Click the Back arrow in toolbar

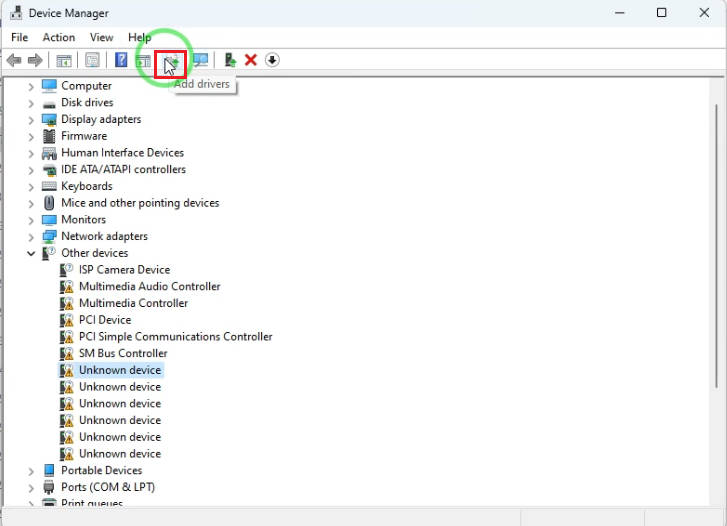14,60
